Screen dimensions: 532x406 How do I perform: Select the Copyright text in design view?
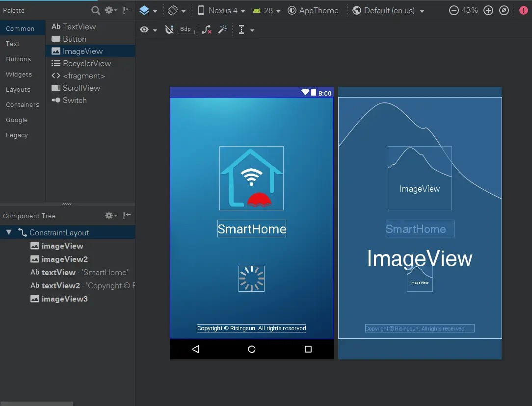(251, 328)
